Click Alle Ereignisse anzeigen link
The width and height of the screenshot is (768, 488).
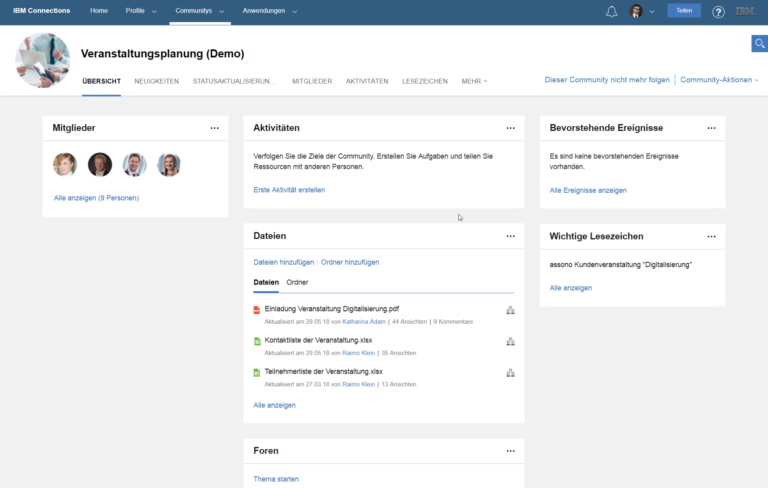[x=588, y=191]
